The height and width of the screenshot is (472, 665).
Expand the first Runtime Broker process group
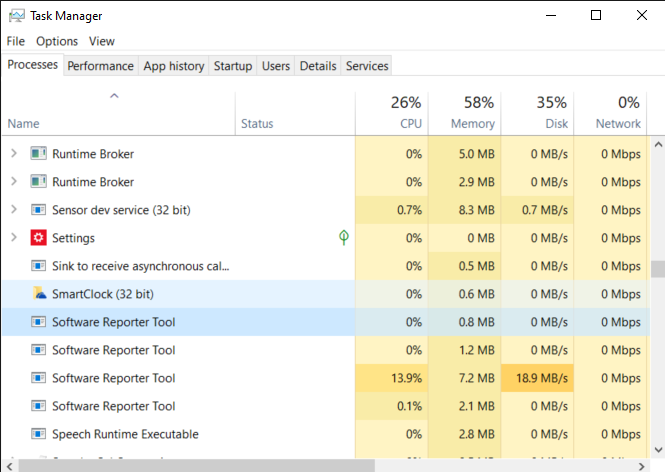tap(14, 153)
